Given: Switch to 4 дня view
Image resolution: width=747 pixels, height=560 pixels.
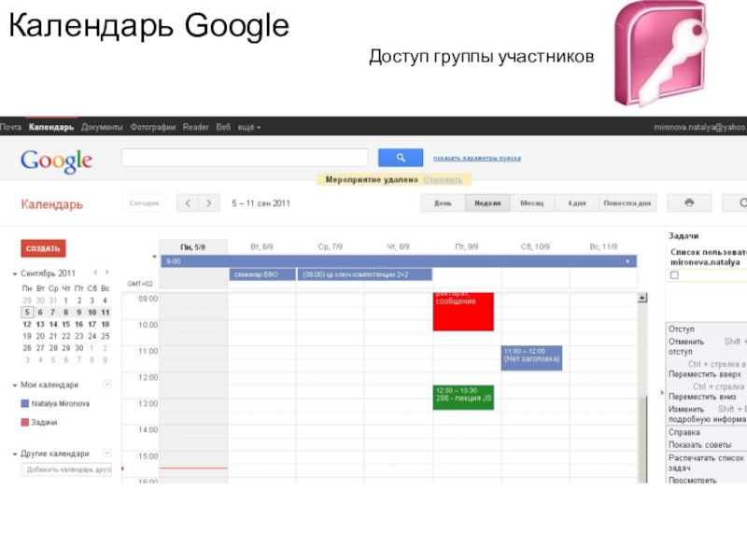Looking at the screenshot, I should point(576,203).
